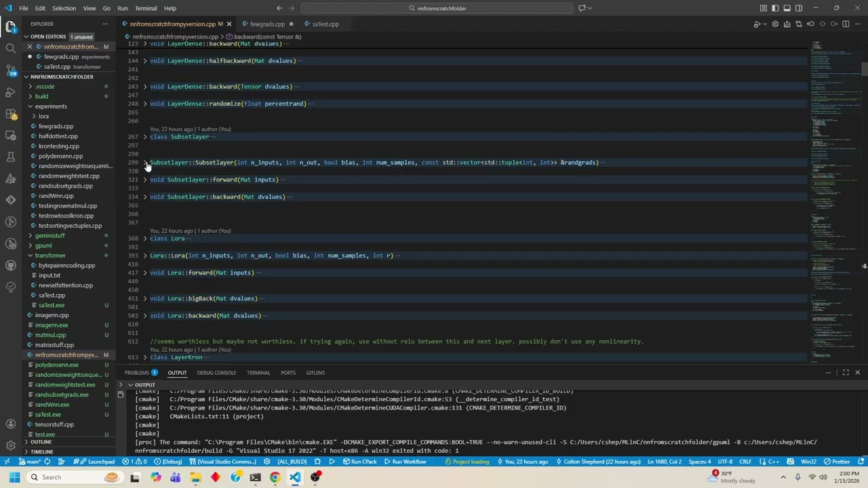The width and height of the screenshot is (868, 488).
Task: Toggle the bottom Panel visibility
Action: [787, 8]
